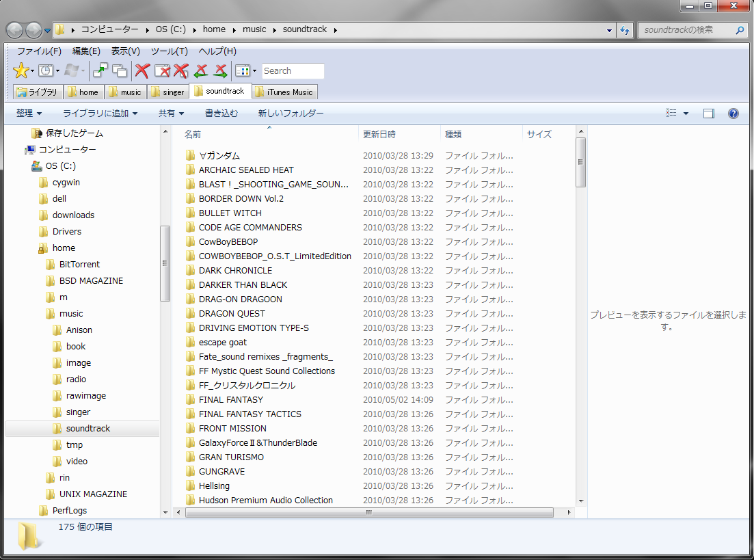Select the Hellsing folder

214,486
